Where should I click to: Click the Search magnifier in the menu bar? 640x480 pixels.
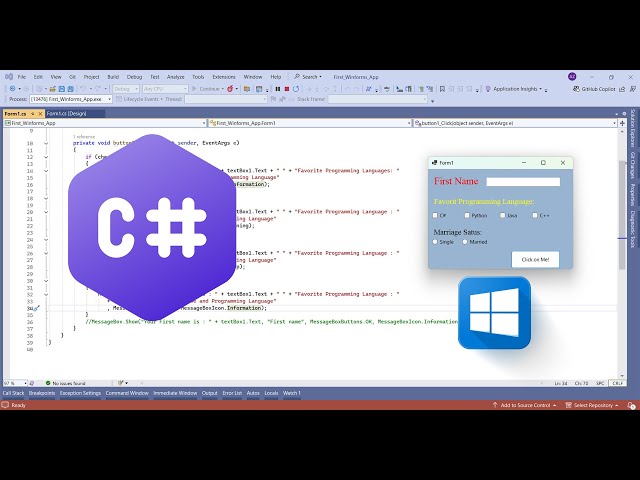tap(297, 77)
